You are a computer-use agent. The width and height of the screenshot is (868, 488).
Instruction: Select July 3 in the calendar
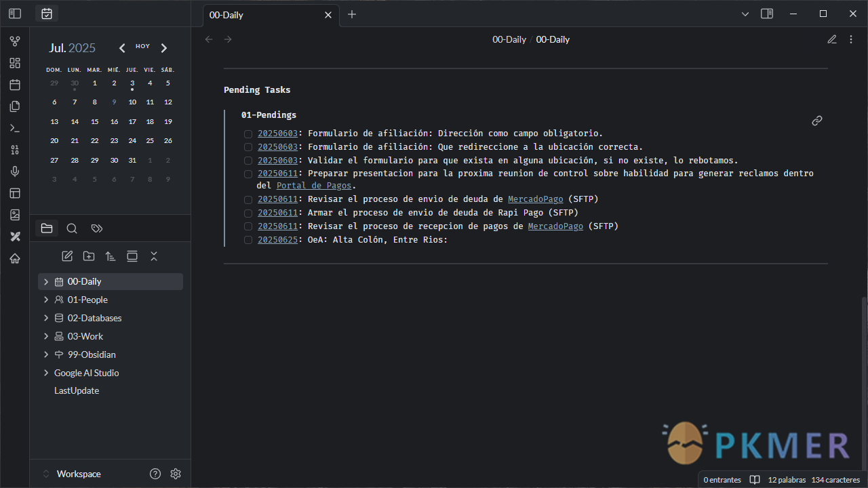point(132,83)
